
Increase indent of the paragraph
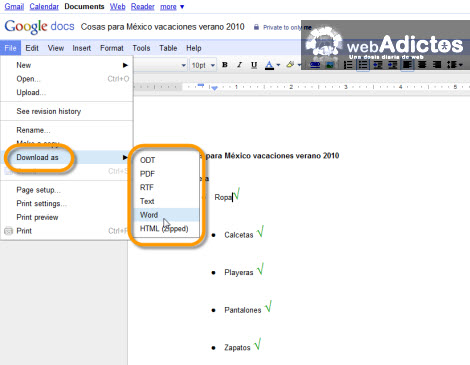coord(392,65)
